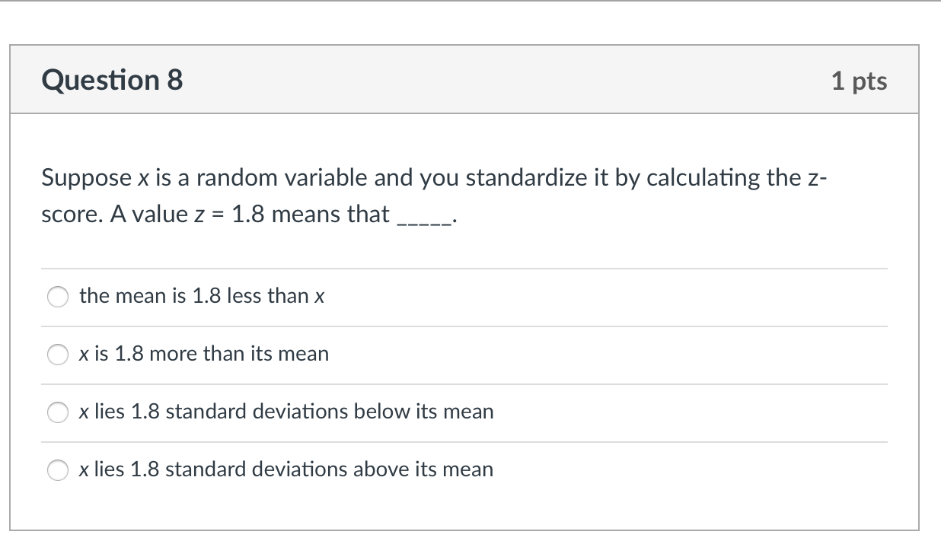The image size is (941, 560).
Task: Select 'x lies 1.8 standard deviations above its mean'
Action: pyautogui.click(x=58, y=470)
